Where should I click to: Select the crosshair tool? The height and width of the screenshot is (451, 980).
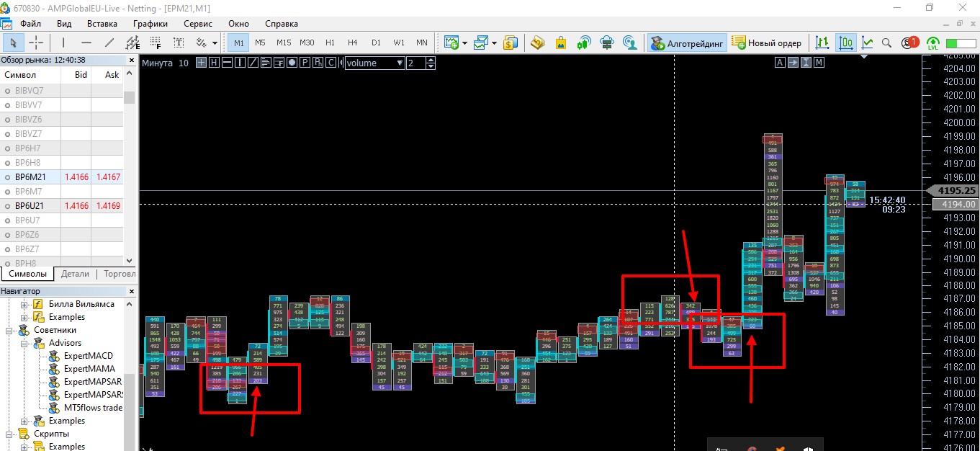click(x=35, y=43)
